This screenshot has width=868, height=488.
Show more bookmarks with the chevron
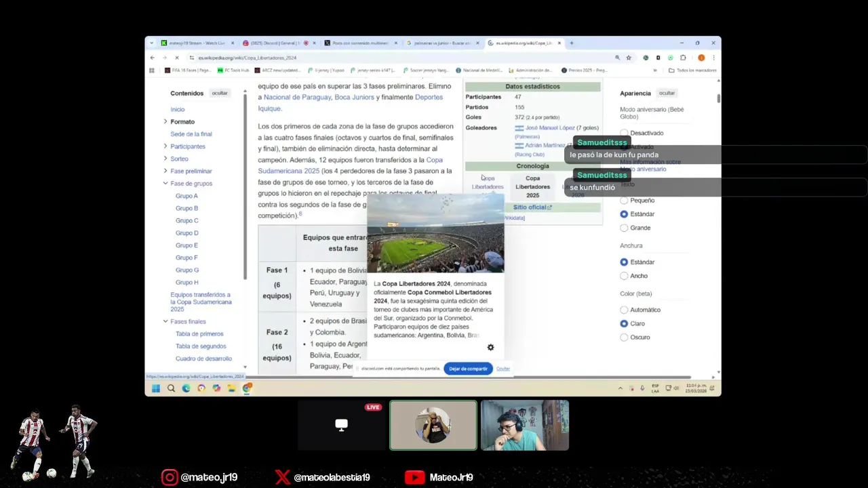[655, 70]
